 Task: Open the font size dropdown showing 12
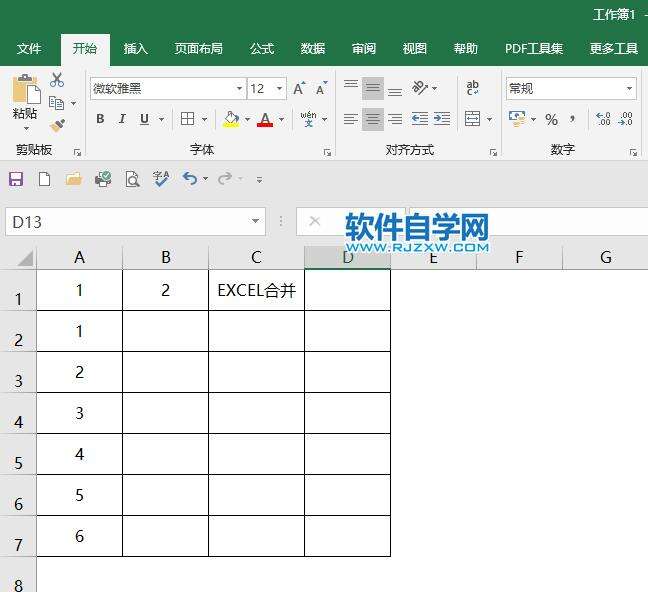click(279, 88)
